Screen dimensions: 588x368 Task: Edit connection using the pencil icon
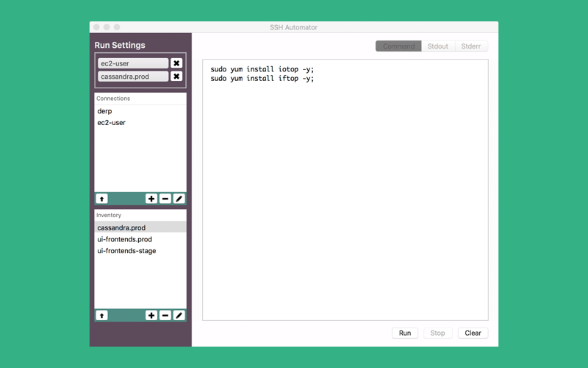click(179, 199)
